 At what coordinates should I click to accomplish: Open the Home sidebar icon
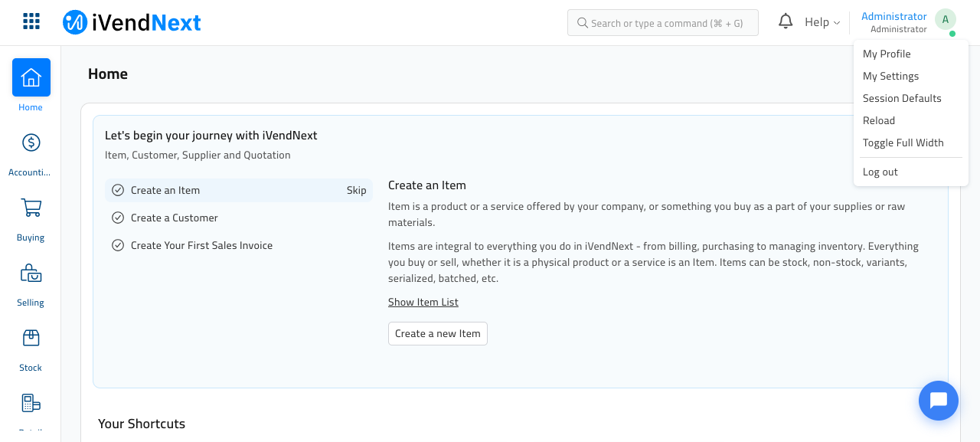click(x=31, y=77)
